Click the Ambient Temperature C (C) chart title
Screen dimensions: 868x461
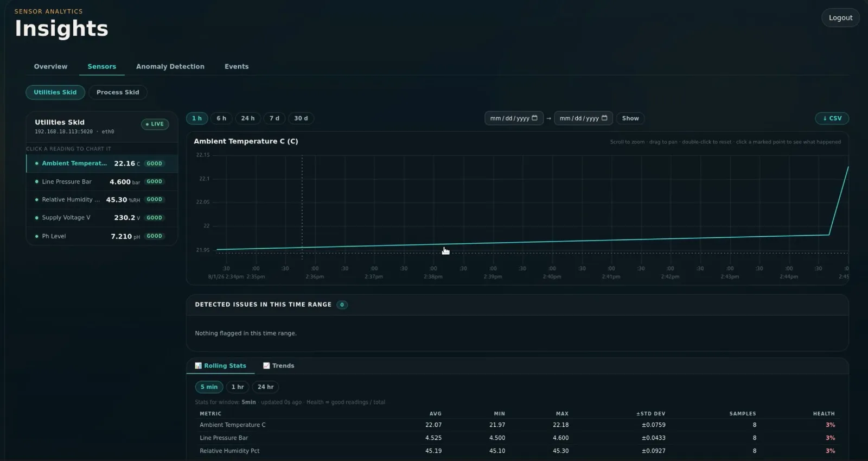coord(246,141)
